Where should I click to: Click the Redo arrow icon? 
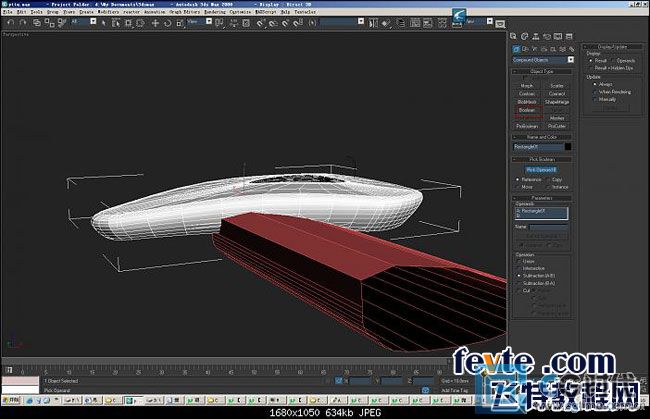pos(23,23)
